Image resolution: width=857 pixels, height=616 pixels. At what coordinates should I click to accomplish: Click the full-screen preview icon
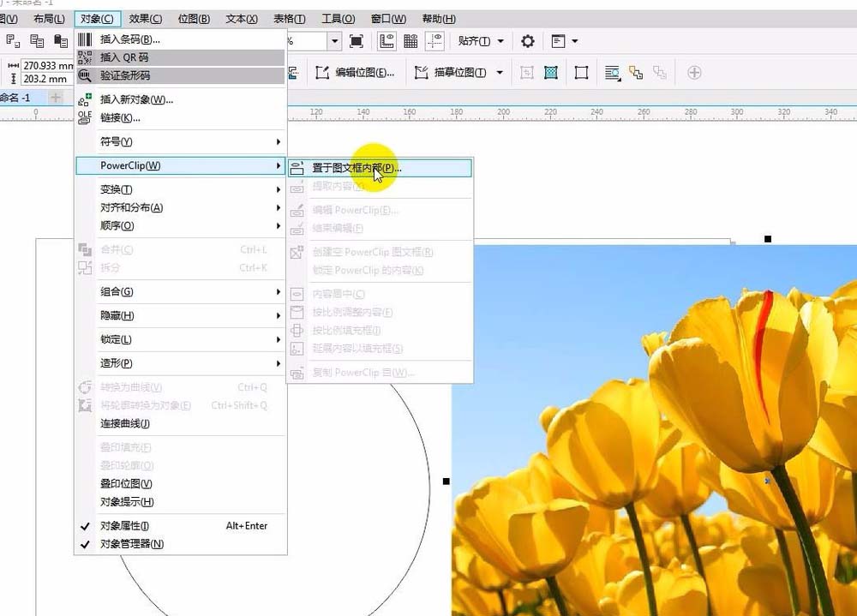(357, 41)
